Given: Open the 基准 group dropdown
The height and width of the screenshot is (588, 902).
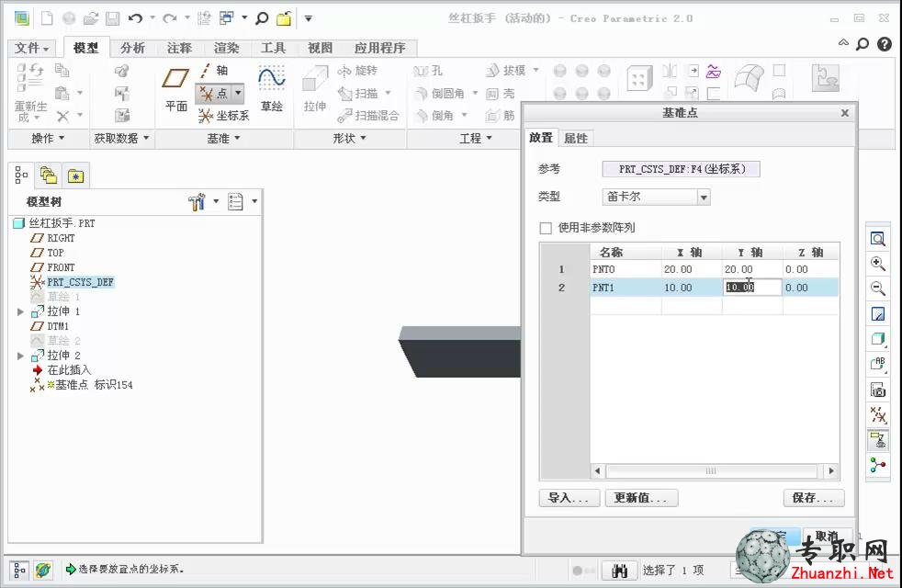Looking at the screenshot, I should tap(223, 138).
